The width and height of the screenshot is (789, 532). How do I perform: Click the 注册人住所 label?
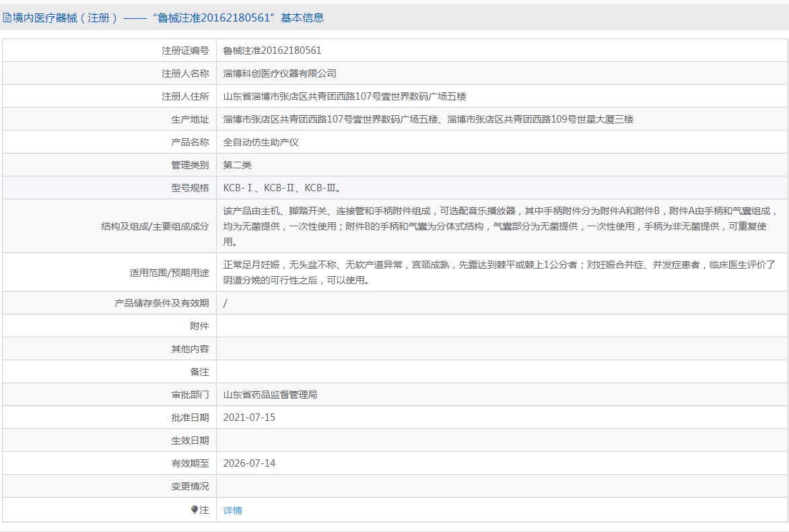pos(184,96)
